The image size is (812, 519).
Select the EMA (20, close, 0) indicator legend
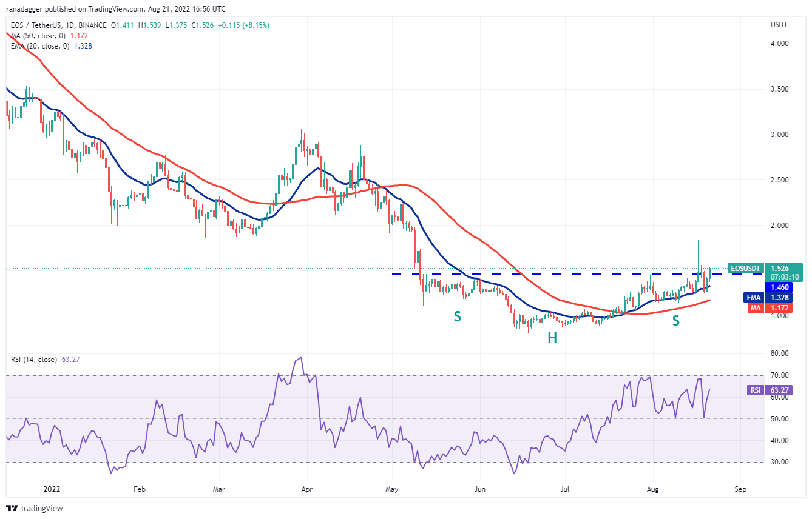tap(41, 45)
